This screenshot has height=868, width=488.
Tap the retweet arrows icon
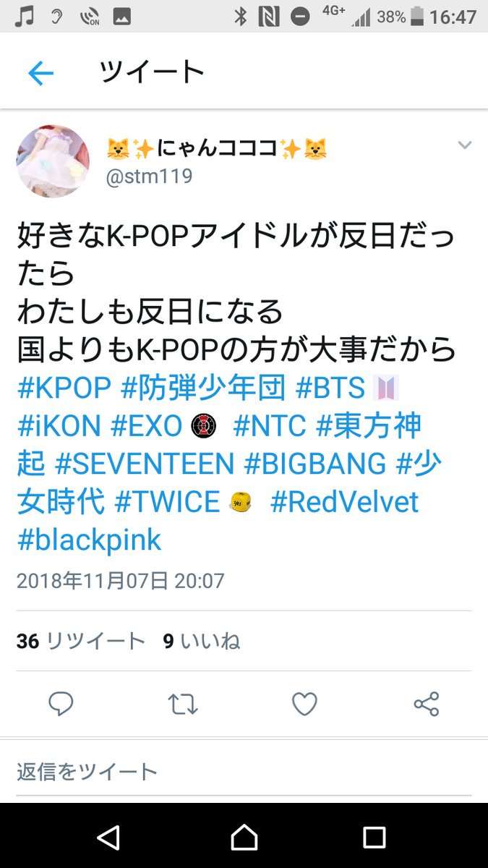tap(183, 705)
